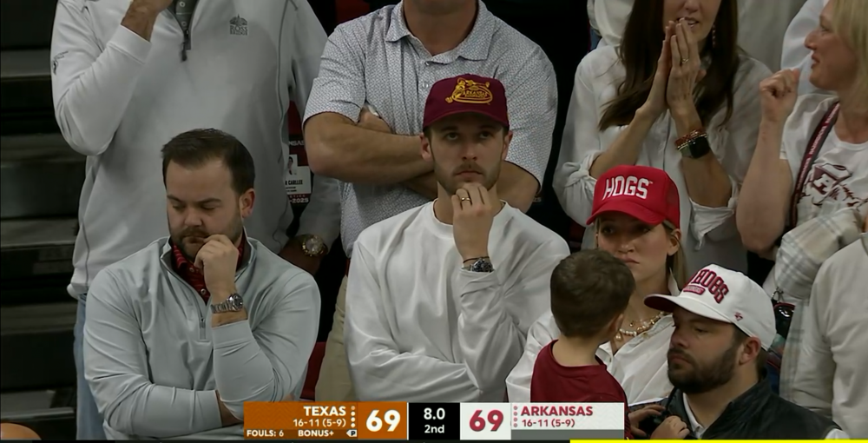The height and width of the screenshot is (443, 868).
Task: Select the ARKANSAS team name on scoreboard
Action: pos(556,411)
